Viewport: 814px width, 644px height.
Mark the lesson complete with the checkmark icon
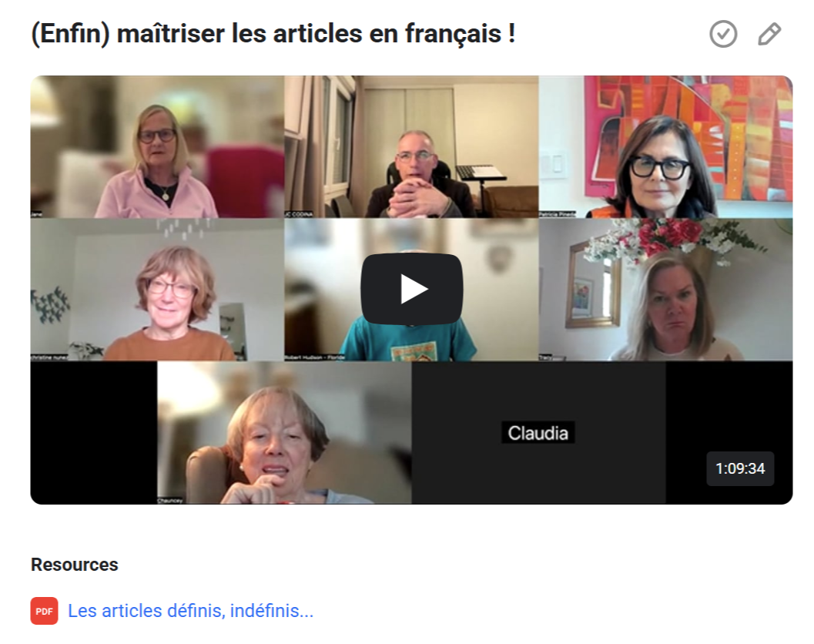(x=723, y=34)
